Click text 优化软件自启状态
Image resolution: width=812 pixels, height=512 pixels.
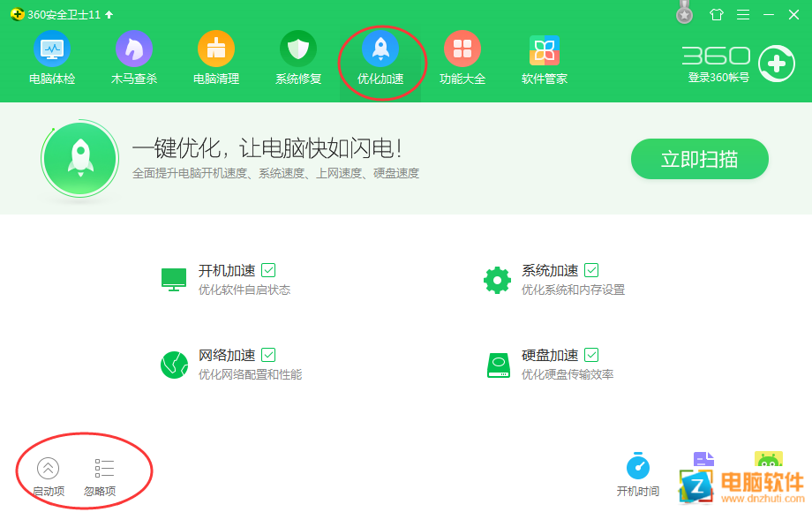244,290
